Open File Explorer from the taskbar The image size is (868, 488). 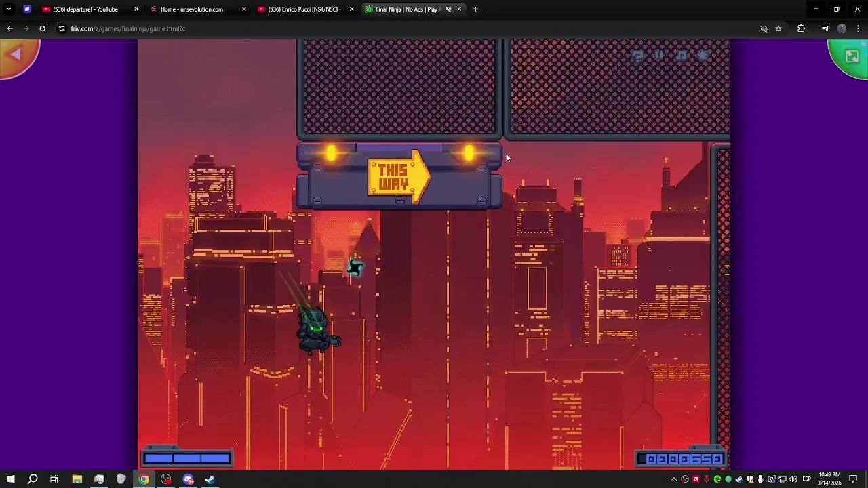click(x=77, y=479)
